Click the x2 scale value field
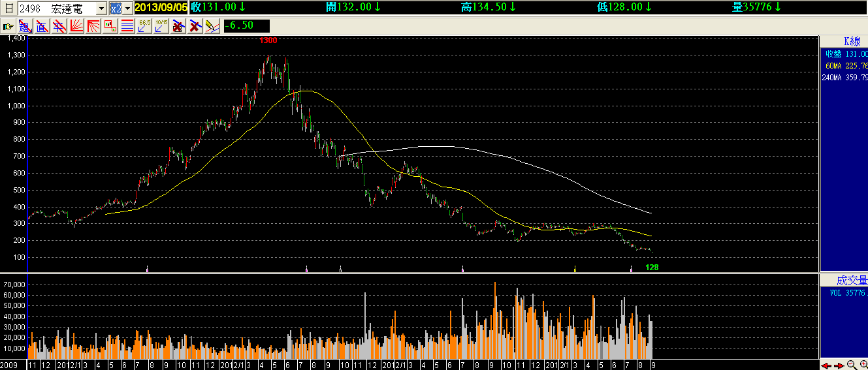868x370 pixels. click(116, 8)
